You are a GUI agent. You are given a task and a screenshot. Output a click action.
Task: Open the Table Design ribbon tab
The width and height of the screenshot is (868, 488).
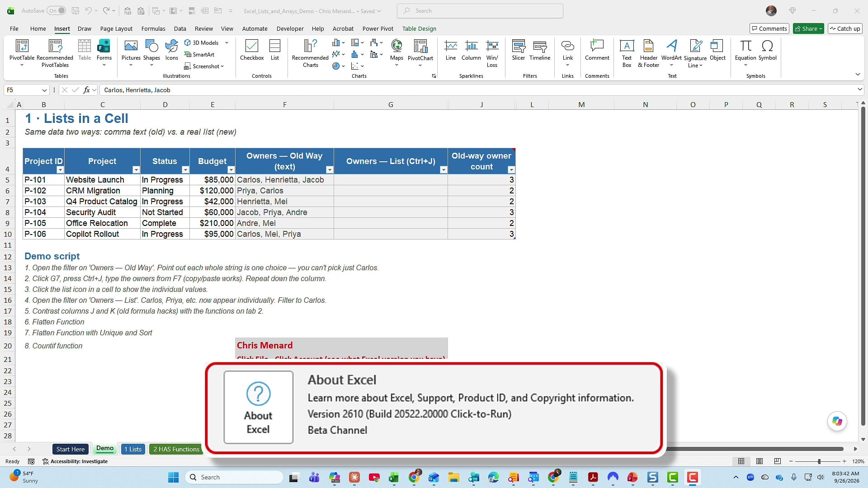419,28
